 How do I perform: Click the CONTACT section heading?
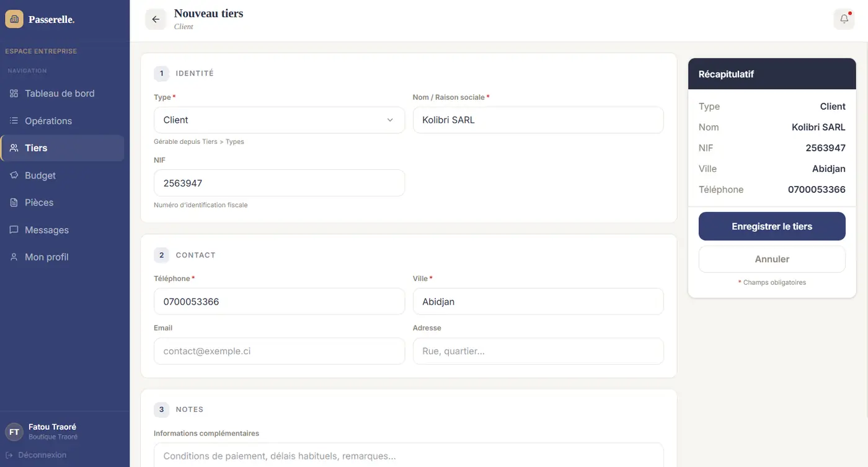click(x=195, y=255)
